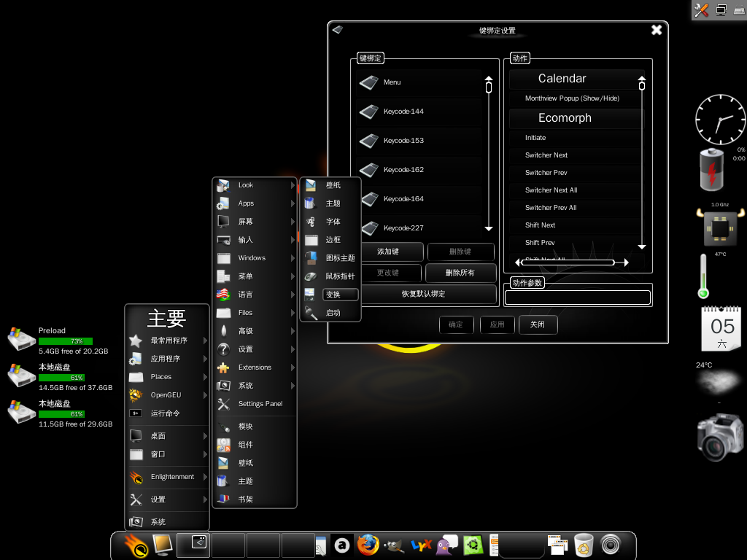
Task: Click the Firefox icon in the dock
Action: point(368,545)
